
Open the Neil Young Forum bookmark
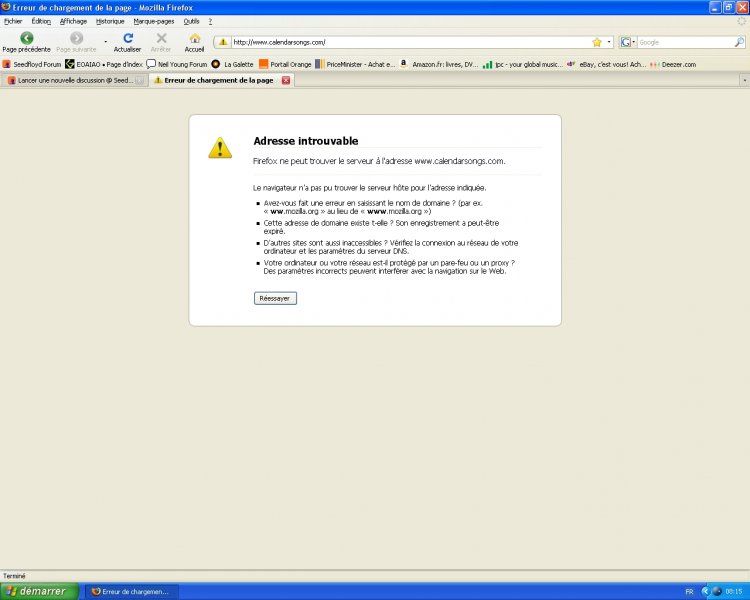point(176,64)
